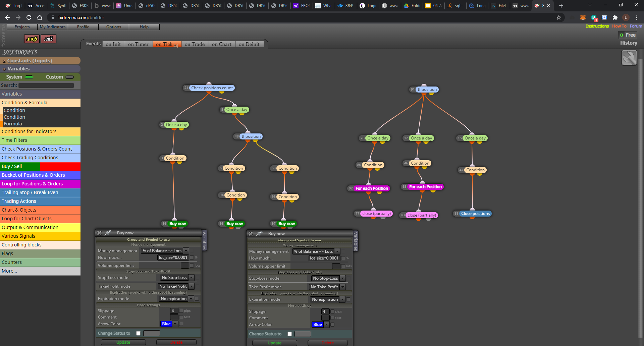Open the My Indicators menu
The height and width of the screenshot is (346, 644).
coord(53,27)
